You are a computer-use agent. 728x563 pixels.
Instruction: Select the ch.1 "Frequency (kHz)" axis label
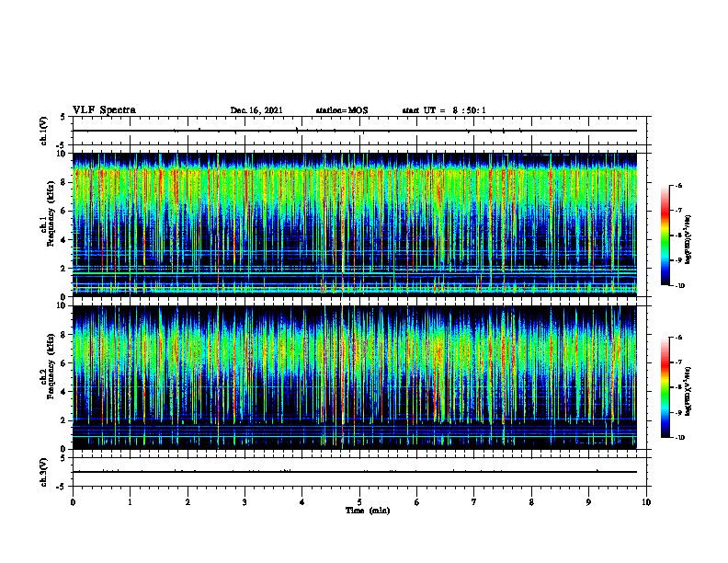point(51,213)
